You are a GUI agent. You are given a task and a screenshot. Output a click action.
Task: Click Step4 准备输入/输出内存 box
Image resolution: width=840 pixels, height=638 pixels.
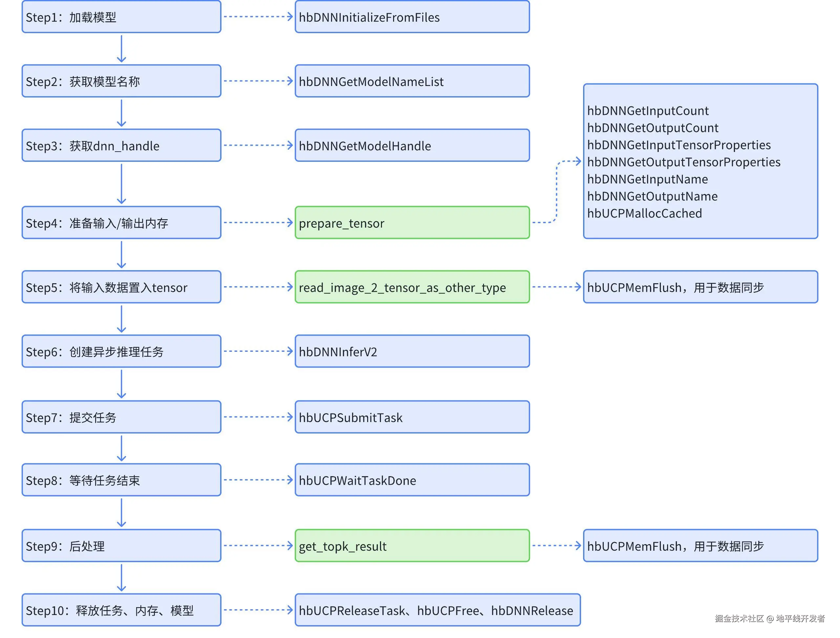(x=121, y=223)
